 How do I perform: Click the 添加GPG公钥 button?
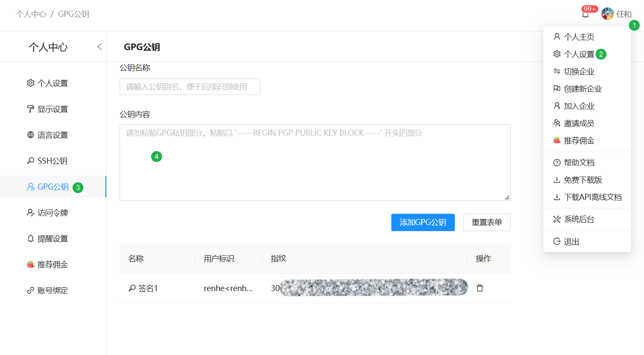pyautogui.click(x=422, y=222)
